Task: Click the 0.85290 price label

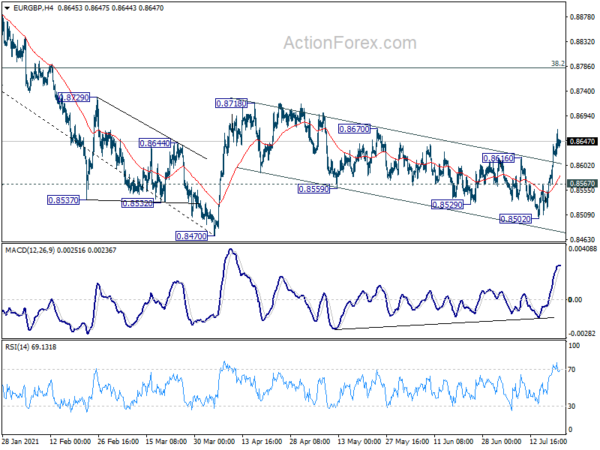Action: point(445,204)
